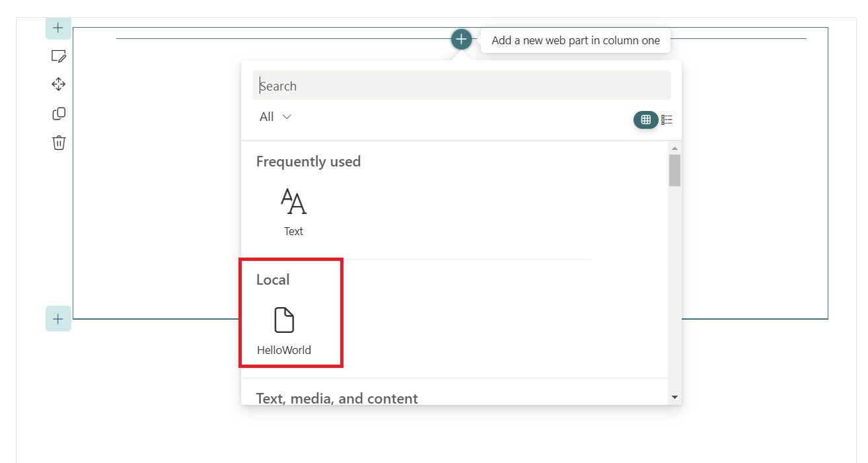
Task: Click the scrollbar up arrow in the web part list
Action: 674,148
